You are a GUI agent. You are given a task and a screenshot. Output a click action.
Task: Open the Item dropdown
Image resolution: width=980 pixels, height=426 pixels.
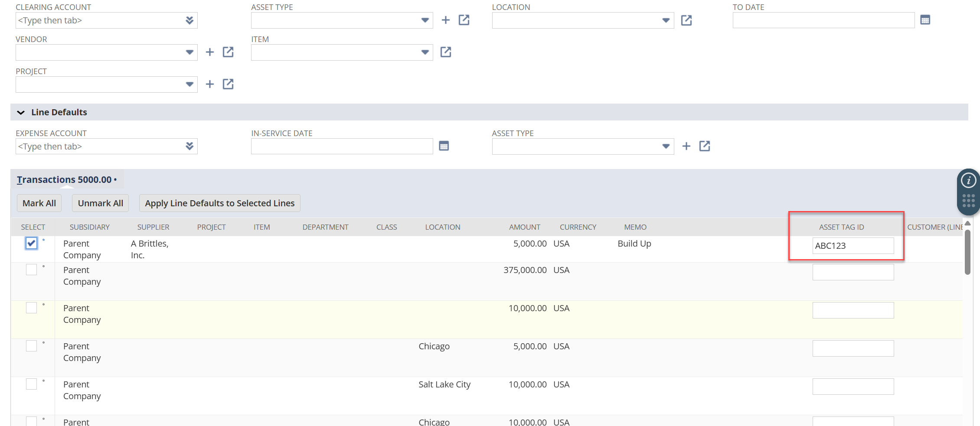pos(425,52)
